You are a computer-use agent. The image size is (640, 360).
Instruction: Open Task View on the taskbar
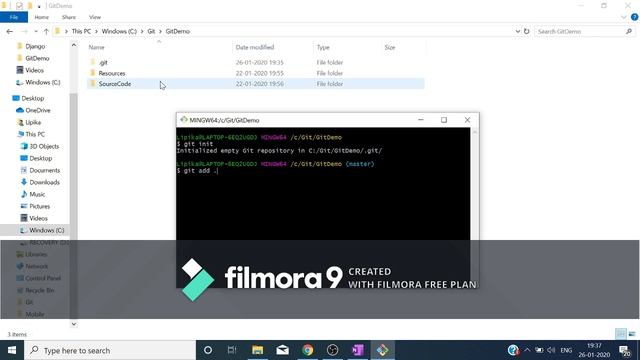(232, 350)
